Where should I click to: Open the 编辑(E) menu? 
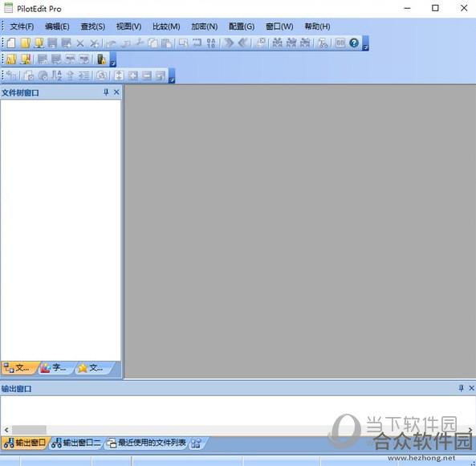click(57, 27)
